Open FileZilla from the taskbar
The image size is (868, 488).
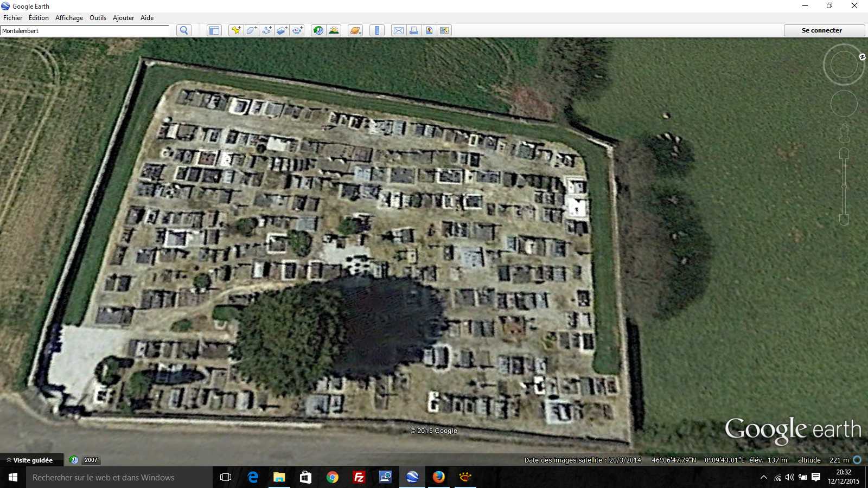click(x=359, y=477)
